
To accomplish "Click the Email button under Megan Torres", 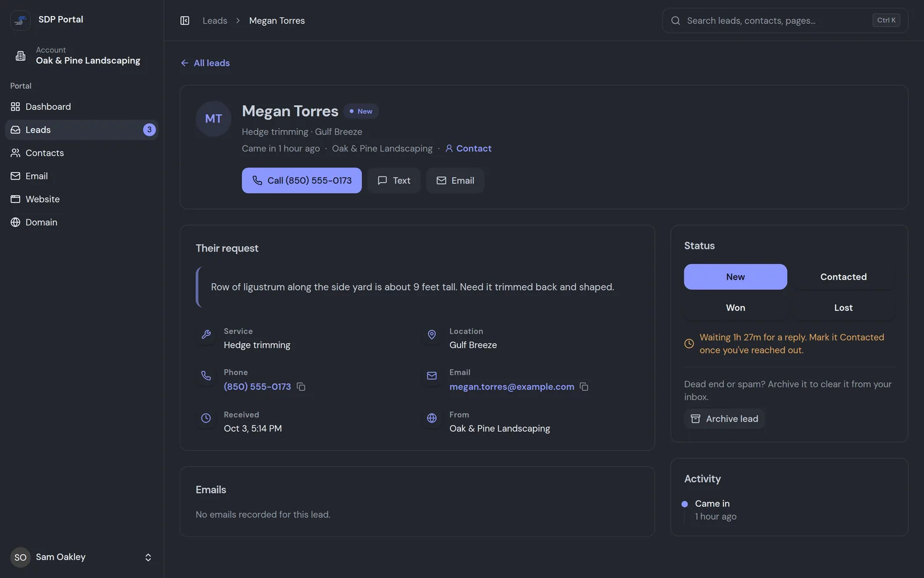I will coord(455,180).
